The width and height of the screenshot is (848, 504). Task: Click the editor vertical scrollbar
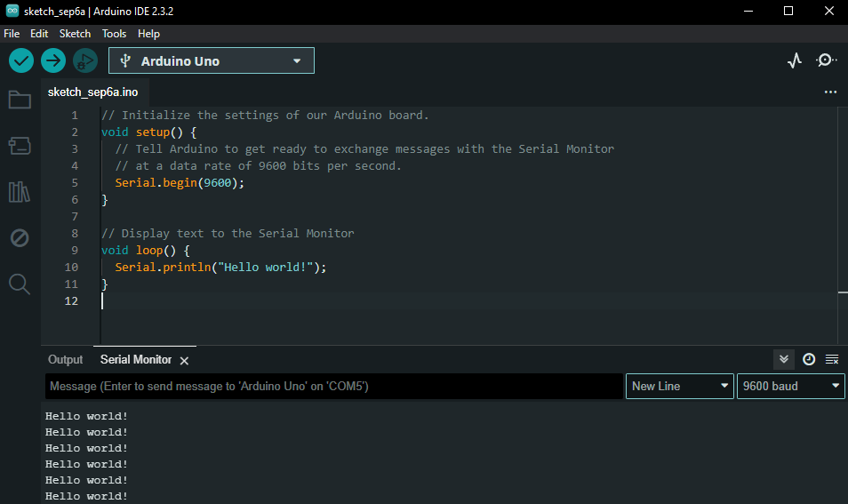[x=843, y=225]
